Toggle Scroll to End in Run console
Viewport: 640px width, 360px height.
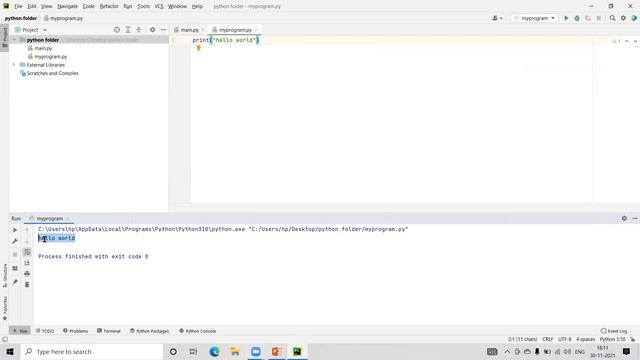pos(27,263)
